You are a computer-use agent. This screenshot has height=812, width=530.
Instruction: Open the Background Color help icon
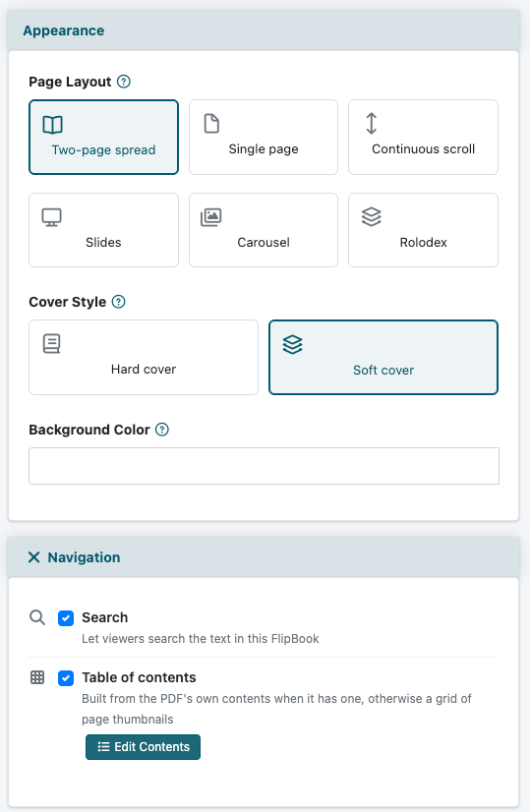(x=162, y=430)
